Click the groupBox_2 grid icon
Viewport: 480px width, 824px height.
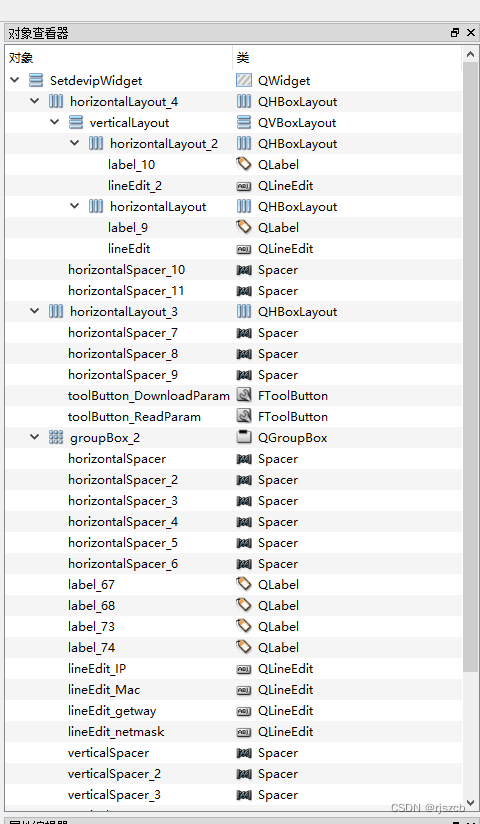pos(56,438)
